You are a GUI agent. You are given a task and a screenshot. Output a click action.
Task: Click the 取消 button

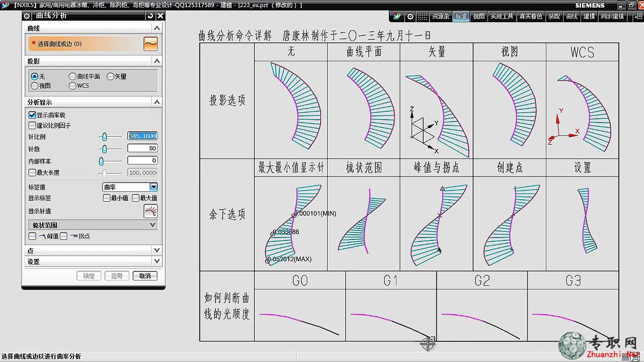[x=145, y=276]
